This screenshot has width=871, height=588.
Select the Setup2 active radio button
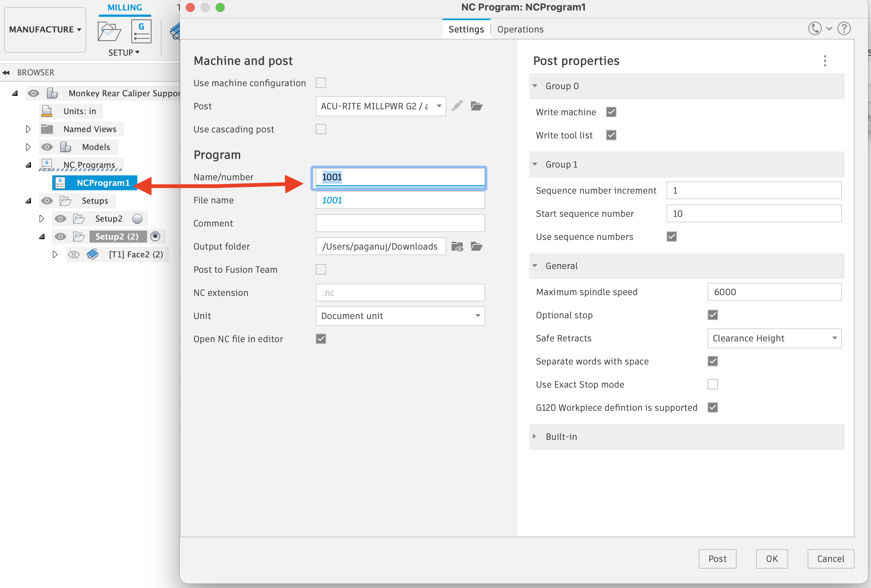138,219
